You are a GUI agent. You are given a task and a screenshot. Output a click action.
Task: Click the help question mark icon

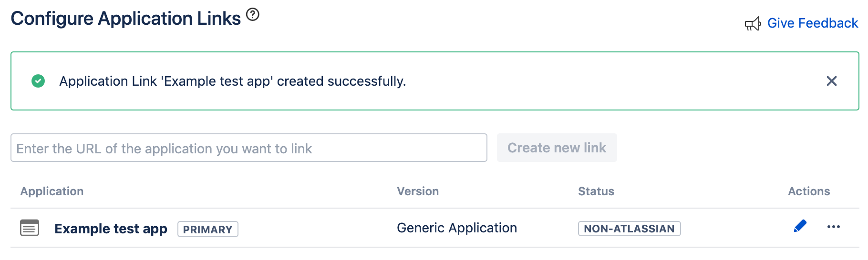point(253,15)
